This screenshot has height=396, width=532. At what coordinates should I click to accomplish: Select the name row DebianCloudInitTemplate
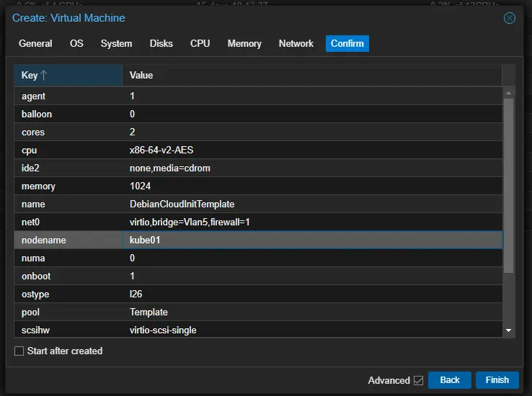coord(258,204)
